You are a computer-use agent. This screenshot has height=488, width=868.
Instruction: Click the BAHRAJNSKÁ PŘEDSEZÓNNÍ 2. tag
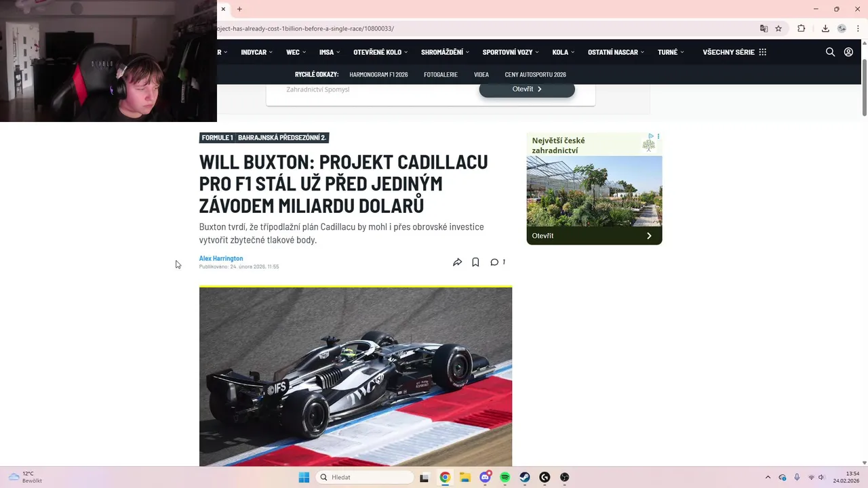(282, 138)
